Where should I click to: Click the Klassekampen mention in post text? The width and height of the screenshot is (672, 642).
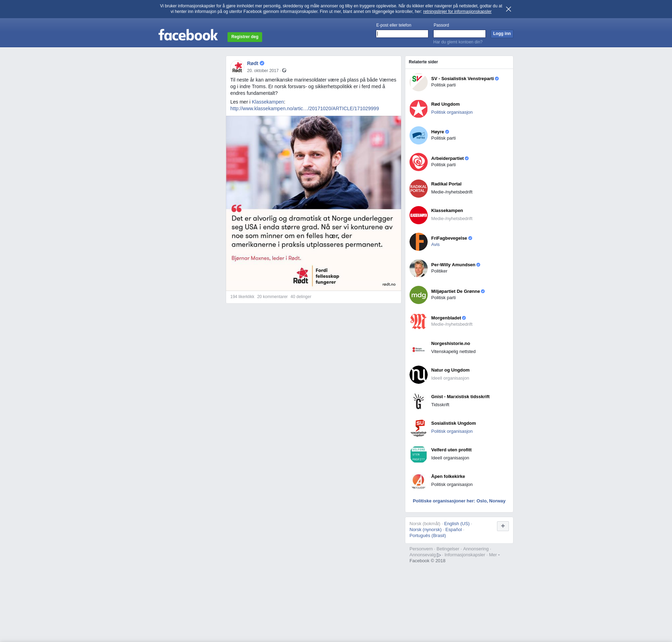pyautogui.click(x=268, y=102)
